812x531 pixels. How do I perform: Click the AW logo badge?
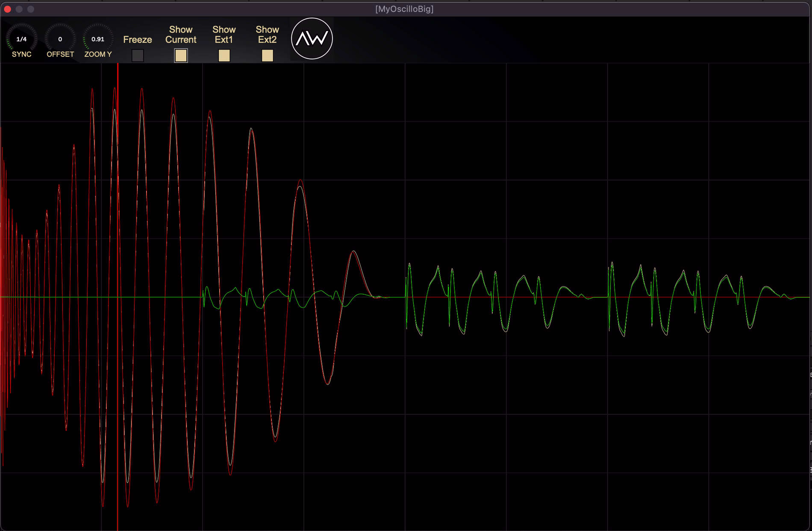(312, 38)
